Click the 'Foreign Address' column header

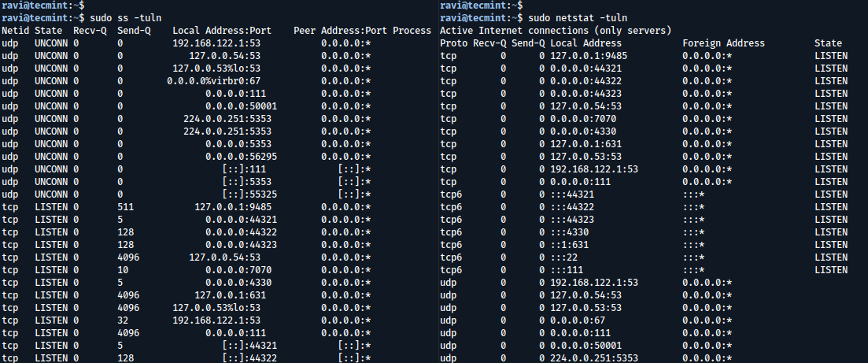tap(723, 43)
